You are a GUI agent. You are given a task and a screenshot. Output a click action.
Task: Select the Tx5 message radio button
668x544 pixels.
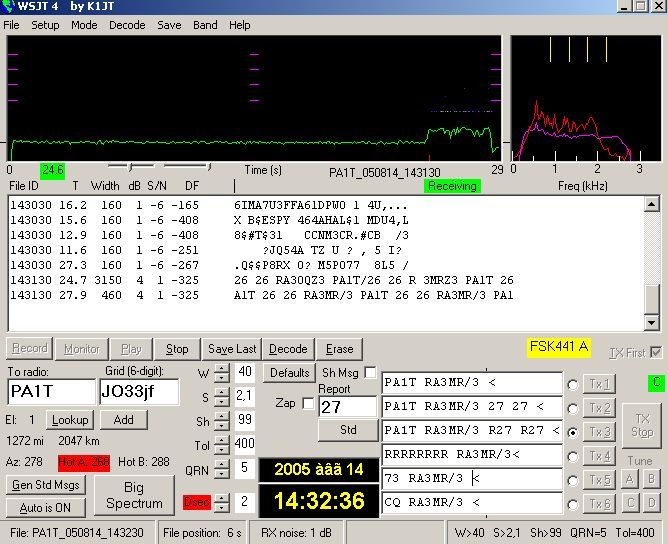573,481
